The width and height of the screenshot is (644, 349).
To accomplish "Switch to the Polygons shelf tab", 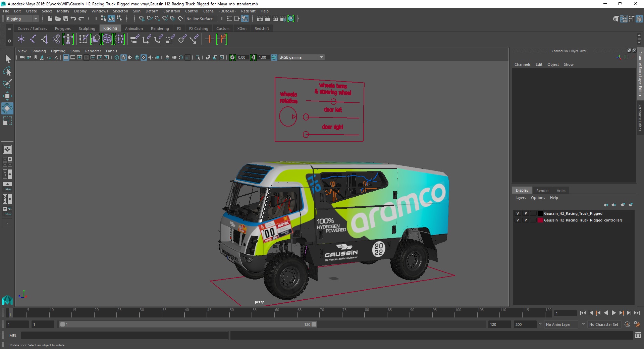I will [x=63, y=29].
